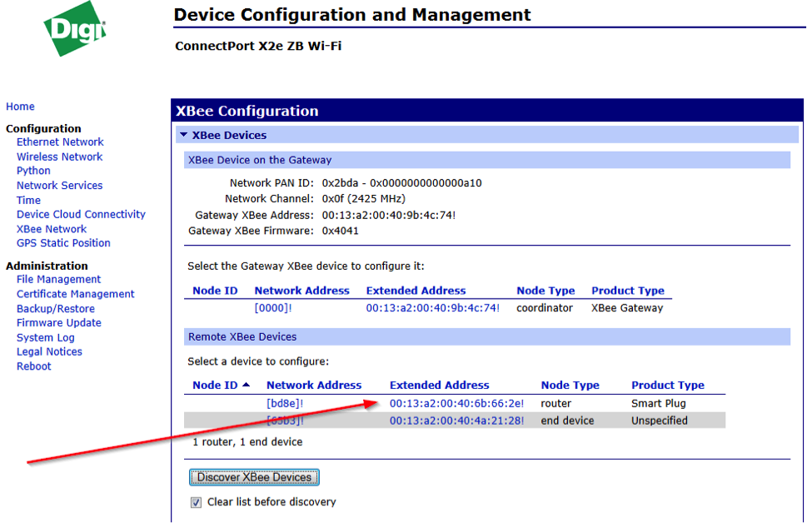Sort remote devices by Node Type header
The image size is (812, 523).
point(570,385)
